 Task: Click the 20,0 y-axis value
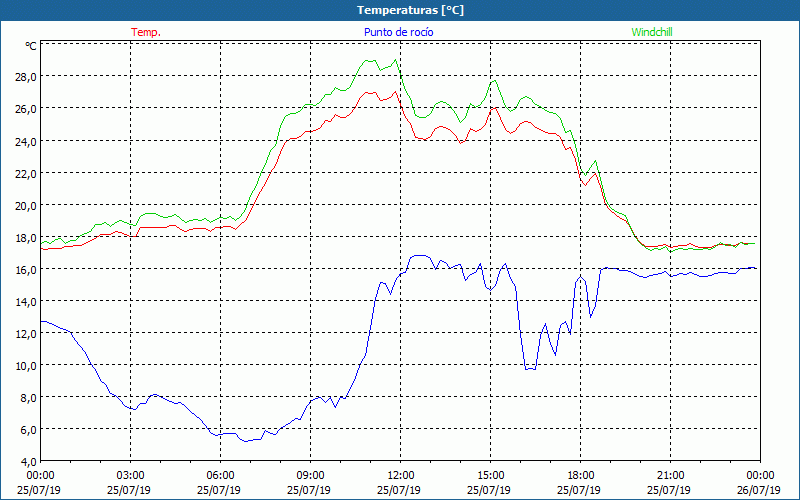[27, 205]
